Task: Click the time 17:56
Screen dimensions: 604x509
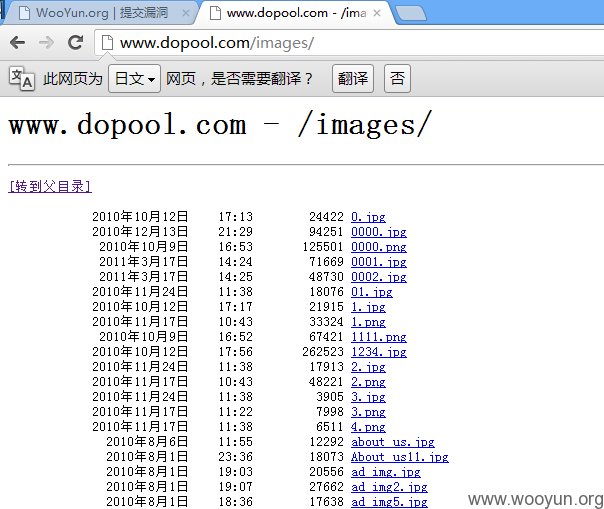Action: [236, 352]
